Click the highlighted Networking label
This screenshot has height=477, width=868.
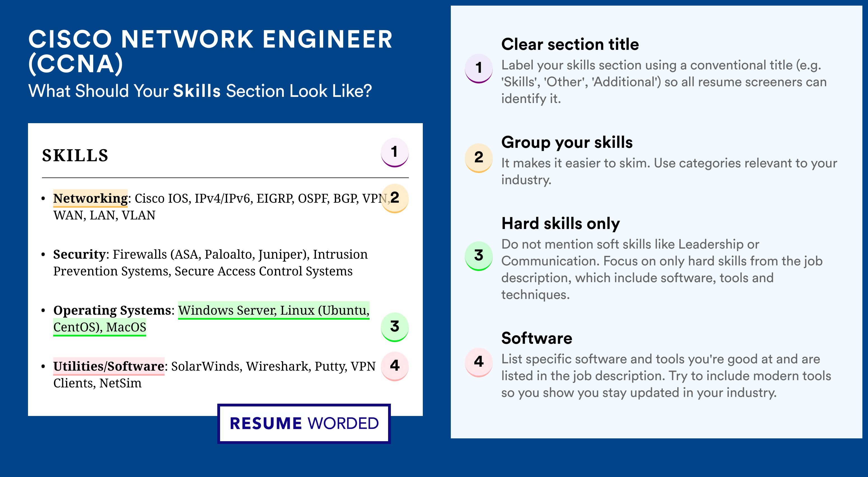[90, 198]
